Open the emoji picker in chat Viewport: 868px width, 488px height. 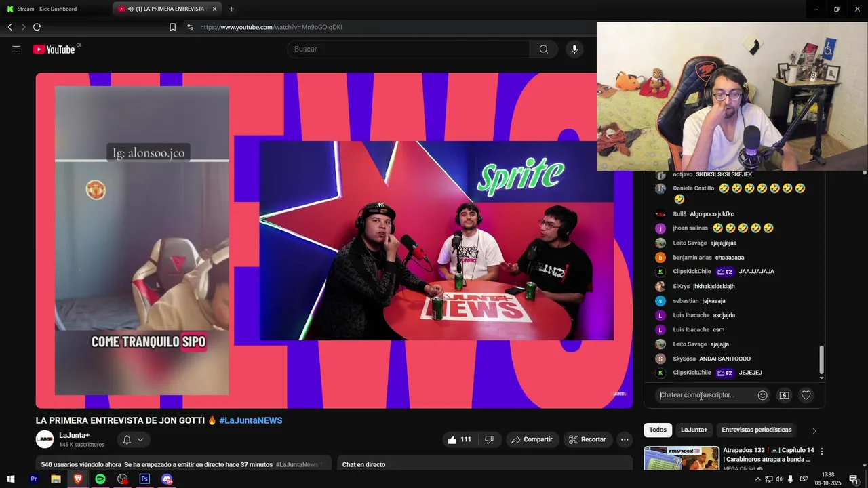click(x=763, y=395)
